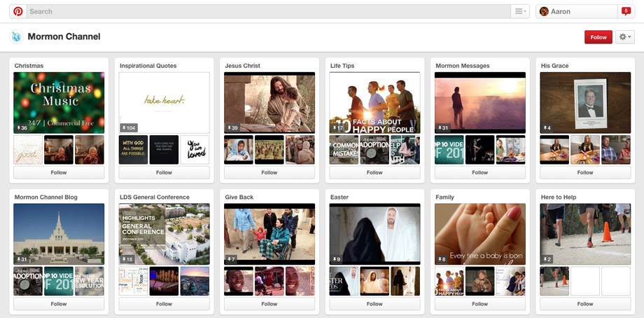Click the 2 pin count on Here to Help
Viewport: 644px width, 318px height.
547,259
